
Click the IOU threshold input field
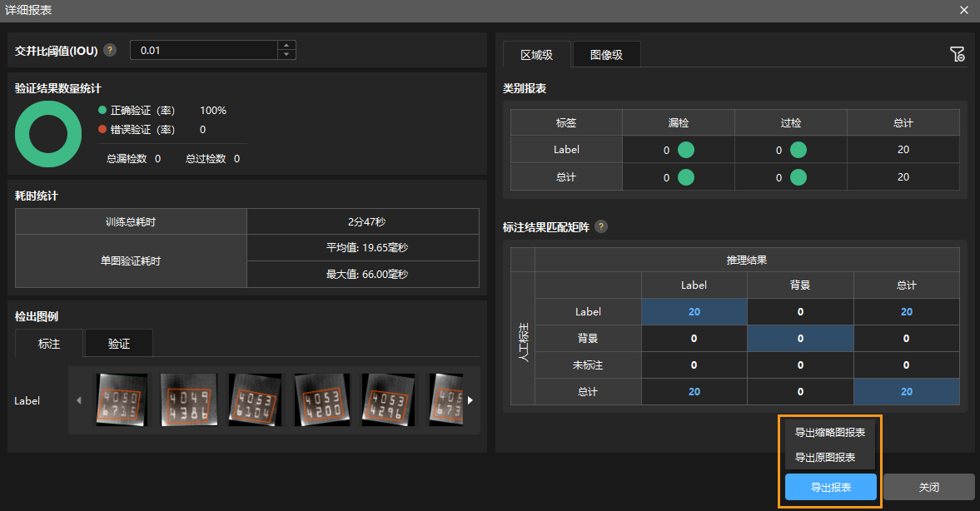click(204, 50)
